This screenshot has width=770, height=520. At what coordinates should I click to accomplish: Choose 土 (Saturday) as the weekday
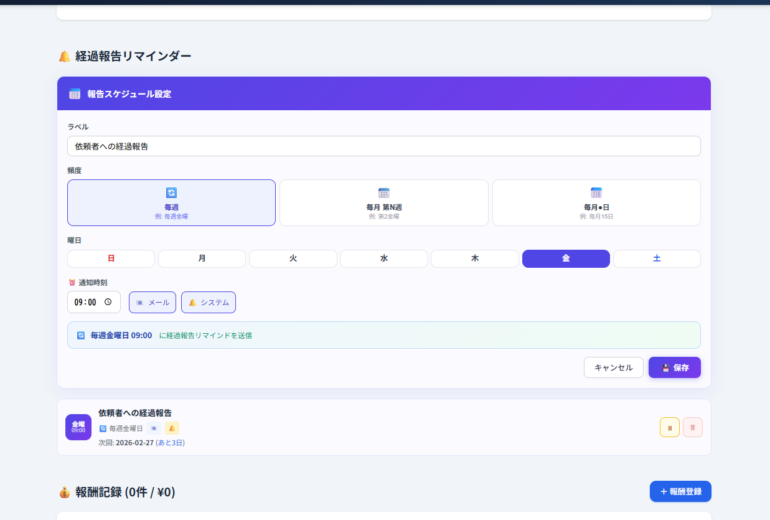click(656, 259)
